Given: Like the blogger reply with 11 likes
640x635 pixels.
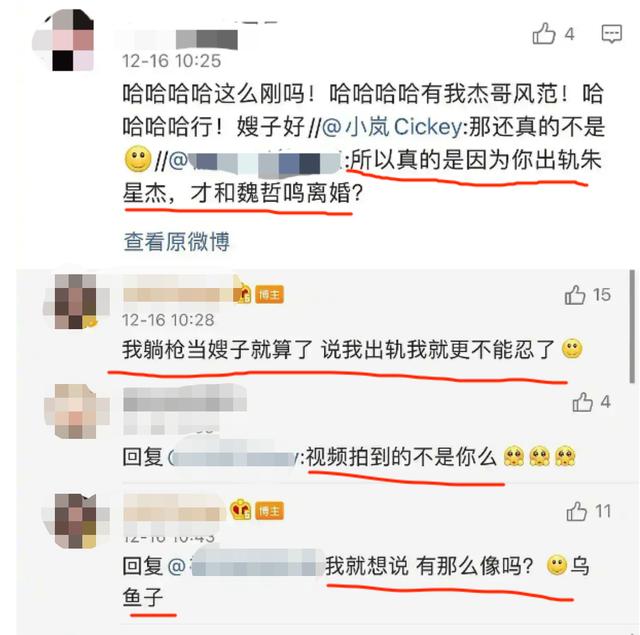Looking at the screenshot, I should (x=576, y=511).
